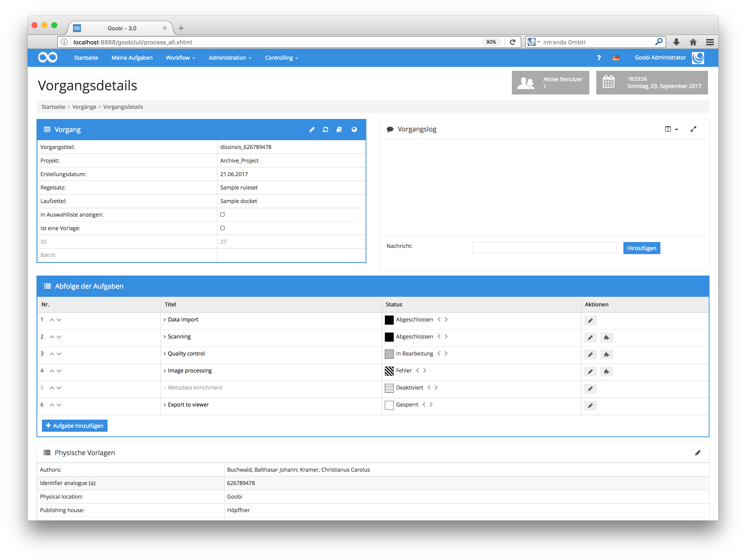The height and width of the screenshot is (560, 746).
Task: Toggle 'In Auswahlliste anzeigen' checkbox
Action: pos(222,215)
